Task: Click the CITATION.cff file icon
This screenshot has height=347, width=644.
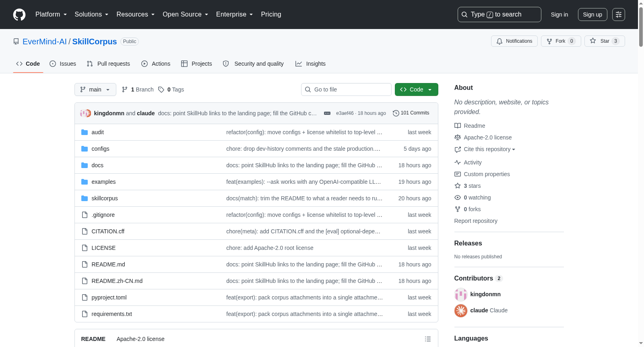Action: pyautogui.click(x=85, y=231)
